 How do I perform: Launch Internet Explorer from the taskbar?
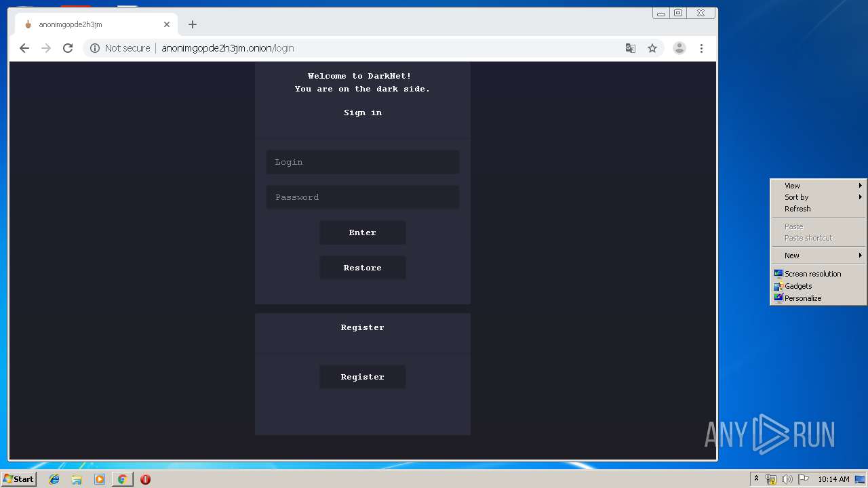pos(54,479)
